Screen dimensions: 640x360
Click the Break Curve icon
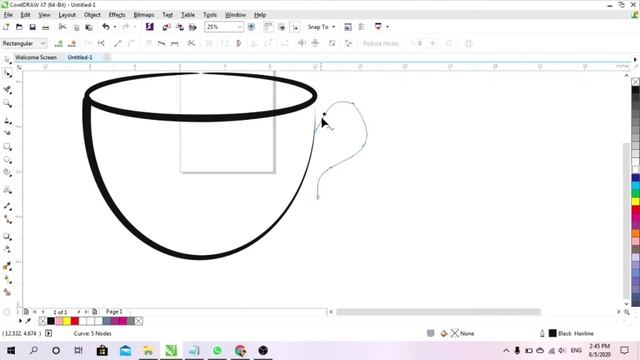coord(101,43)
